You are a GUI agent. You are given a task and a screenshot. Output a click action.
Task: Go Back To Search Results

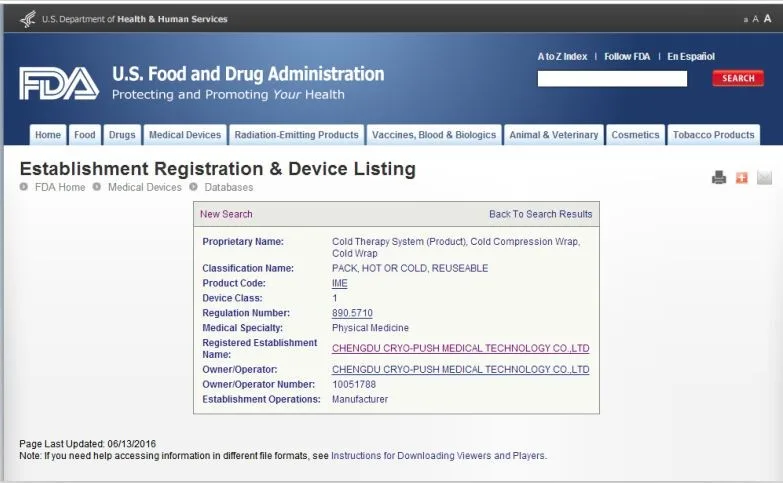[x=541, y=214]
